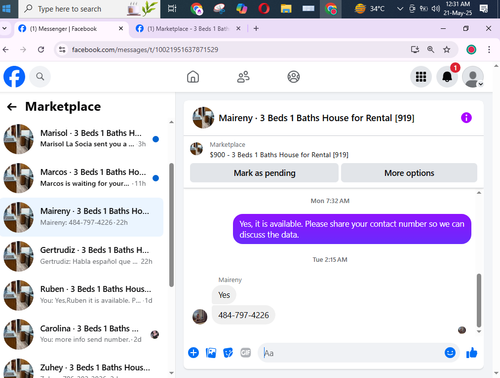
Task: Click the Facebook search magnifier icon
Action: [40, 77]
